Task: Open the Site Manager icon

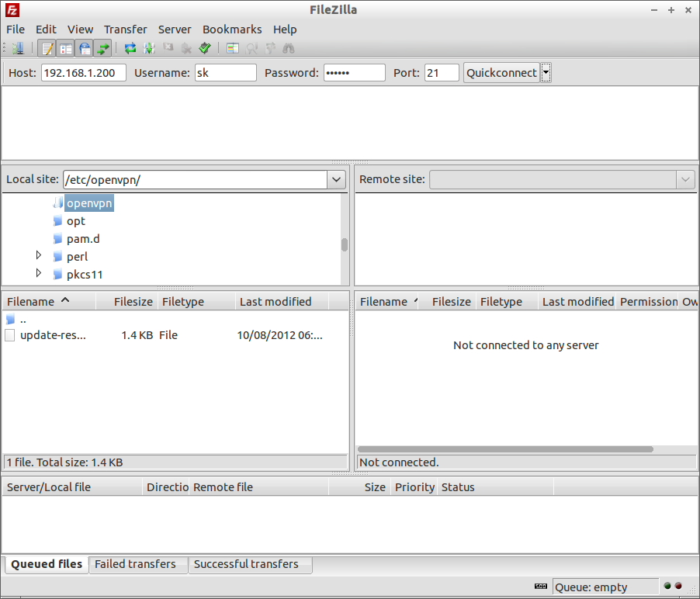Action: point(18,48)
